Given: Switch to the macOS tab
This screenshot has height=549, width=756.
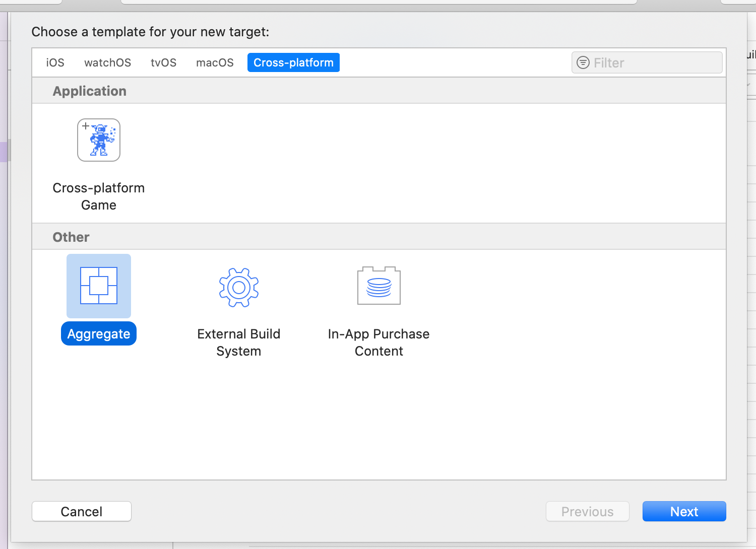Looking at the screenshot, I should coord(215,62).
